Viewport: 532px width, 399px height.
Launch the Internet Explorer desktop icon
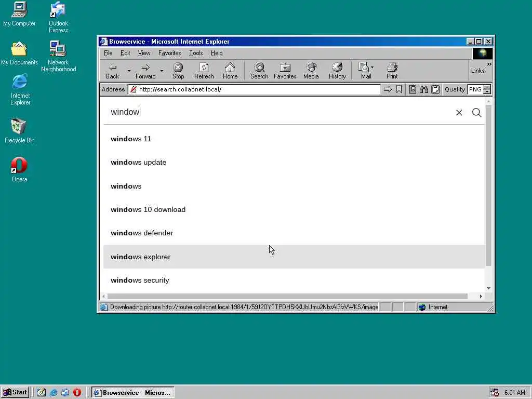click(x=20, y=89)
